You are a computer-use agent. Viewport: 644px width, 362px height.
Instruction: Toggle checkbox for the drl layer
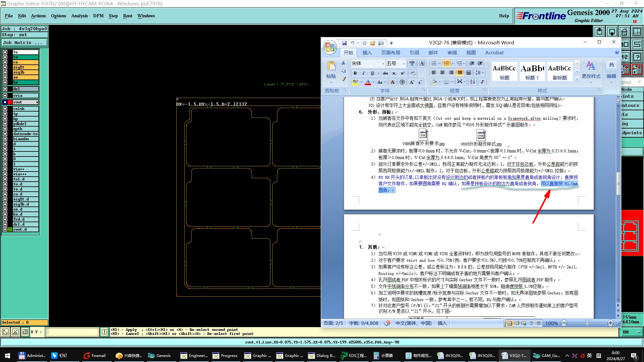click(x=5, y=89)
